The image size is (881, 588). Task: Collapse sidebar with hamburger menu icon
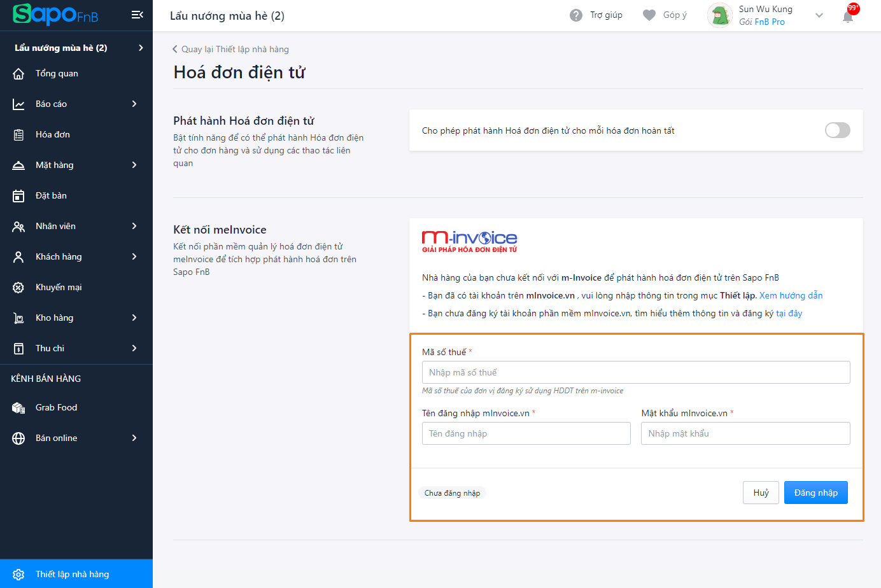pyautogui.click(x=137, y=15)
